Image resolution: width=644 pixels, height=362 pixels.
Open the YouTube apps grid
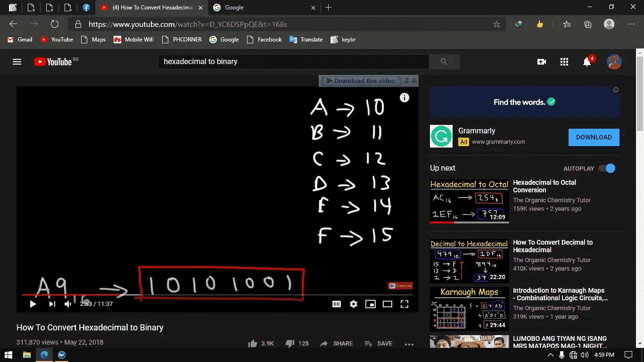coord(564,62)
